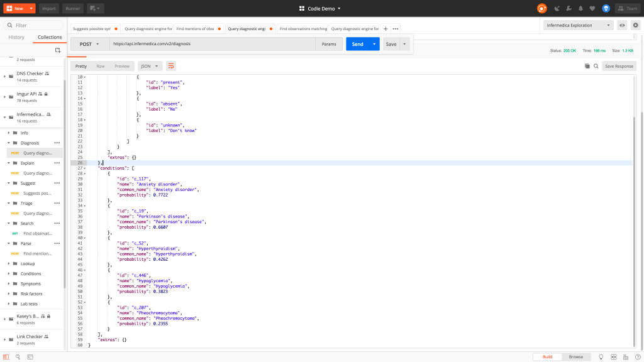Open keyboard shortcuts icon in status bar
This screenshot has width=644, height=362.
click(626, 357)
